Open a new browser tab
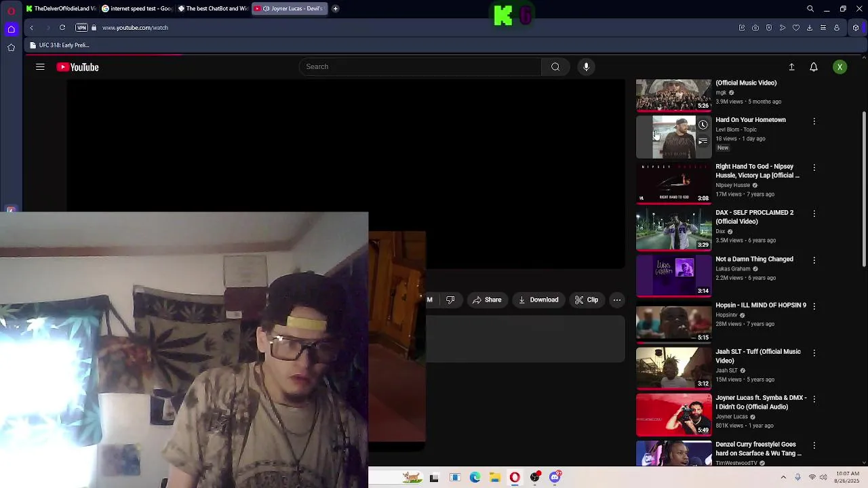 point(335,9)
